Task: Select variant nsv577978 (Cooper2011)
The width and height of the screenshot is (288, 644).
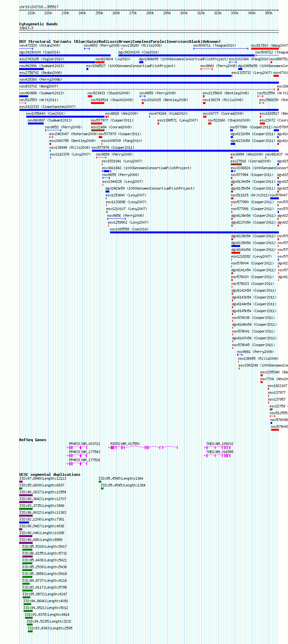Action: (x=113, y=147)
